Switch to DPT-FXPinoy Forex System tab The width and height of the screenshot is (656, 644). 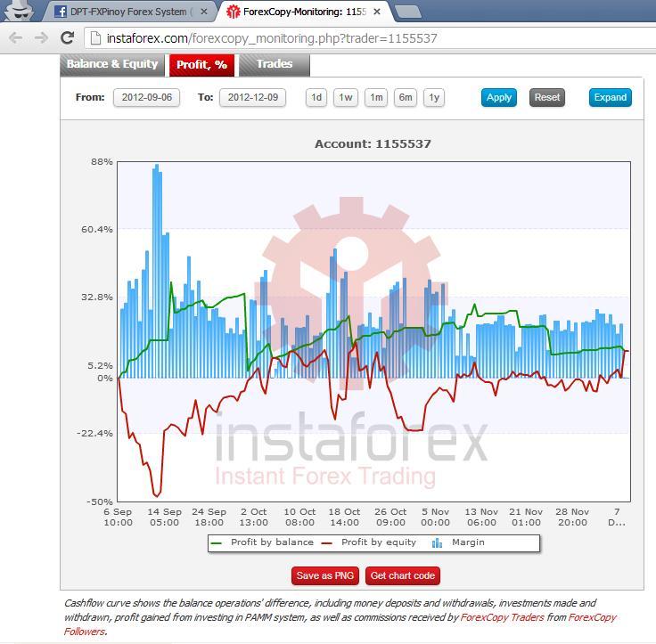coord(128,12)
